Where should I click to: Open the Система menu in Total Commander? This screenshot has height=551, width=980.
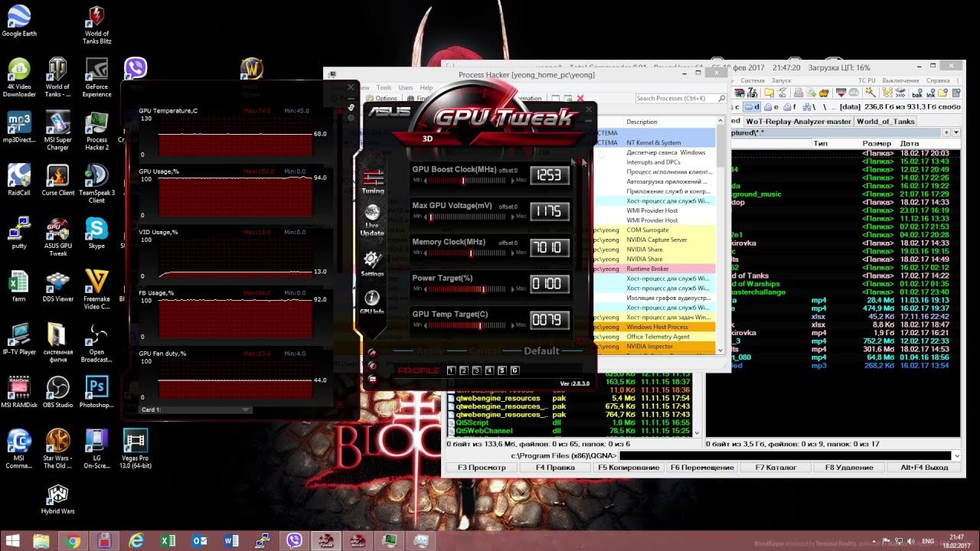point(752,80)
